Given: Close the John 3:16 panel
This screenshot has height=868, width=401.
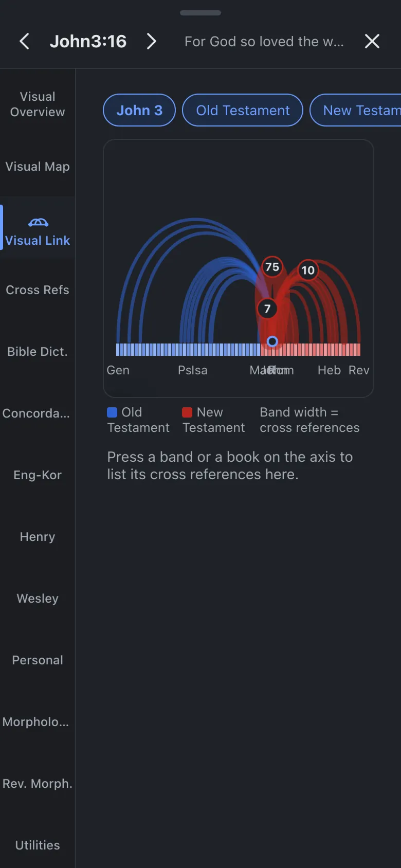Looking at the screenshot, I should 372,41.
